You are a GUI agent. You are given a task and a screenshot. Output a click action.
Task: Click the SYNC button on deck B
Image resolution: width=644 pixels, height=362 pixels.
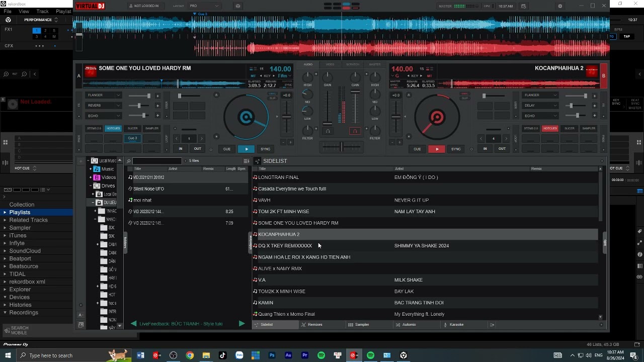coord(456,149)
